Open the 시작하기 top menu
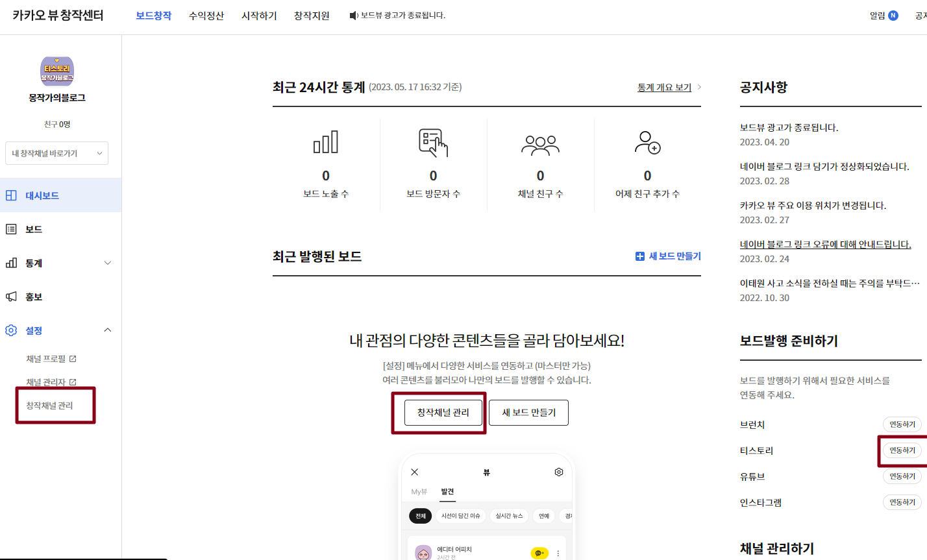 coord(259,16)
